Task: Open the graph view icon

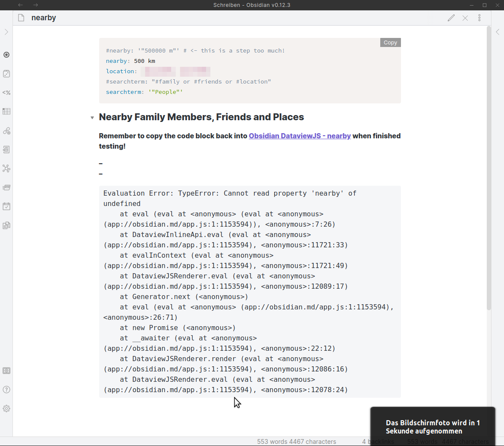Action: point(6,168)
